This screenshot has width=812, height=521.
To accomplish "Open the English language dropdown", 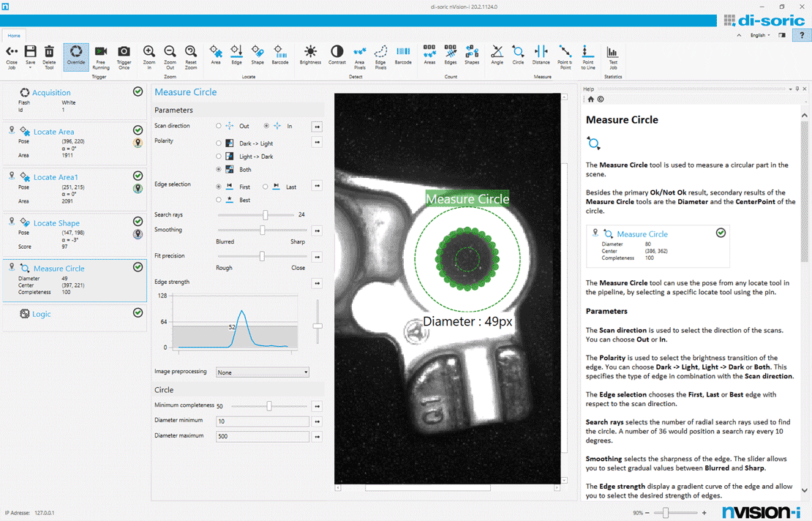I will click(759, 35).
